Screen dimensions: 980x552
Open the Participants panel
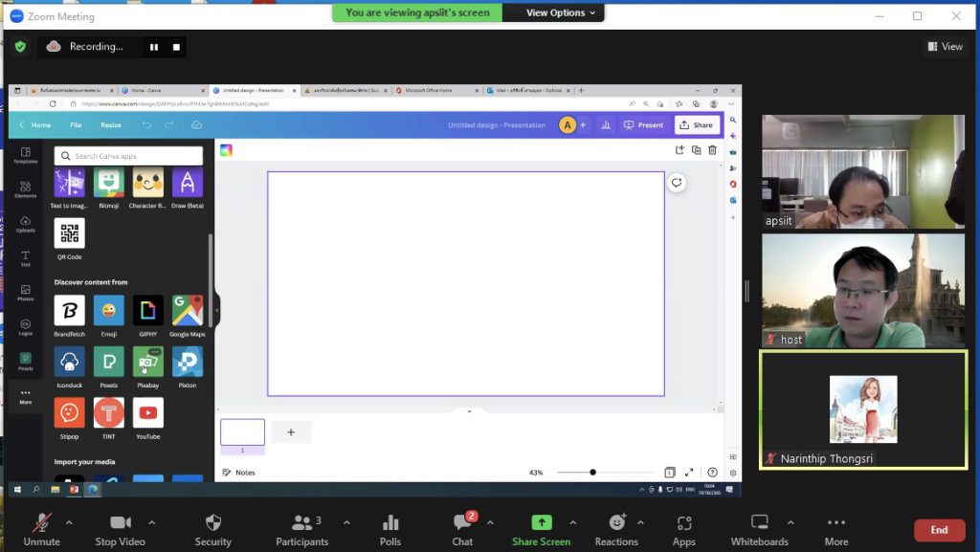click(301, 523)
